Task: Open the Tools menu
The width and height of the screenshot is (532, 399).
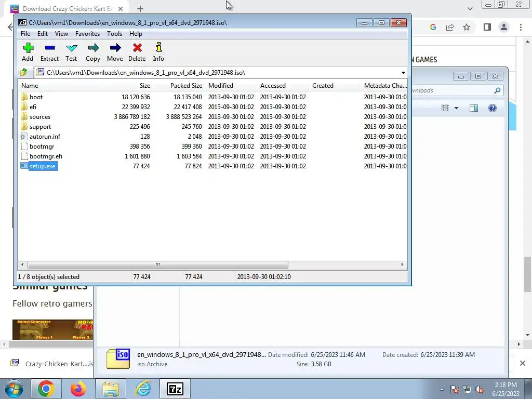Action: [x=114, y=34]
